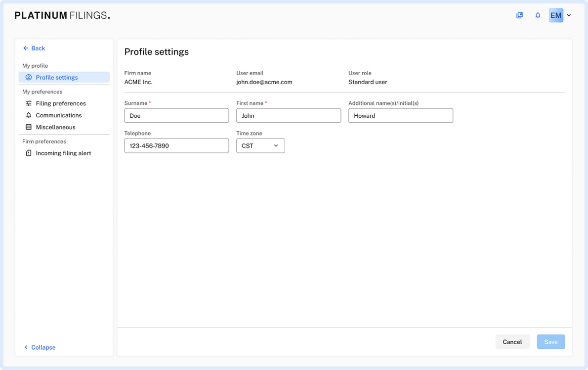Click the Firm preferences section label
Viewport: 588px width, 370px height.
(x=44, y=141)
